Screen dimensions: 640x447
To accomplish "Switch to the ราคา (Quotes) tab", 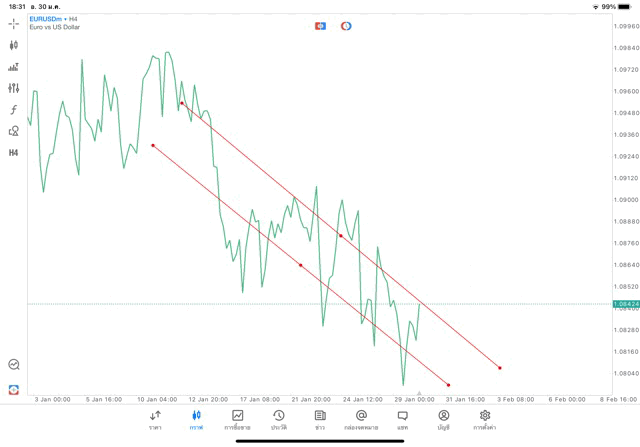I will coord(155,419).
